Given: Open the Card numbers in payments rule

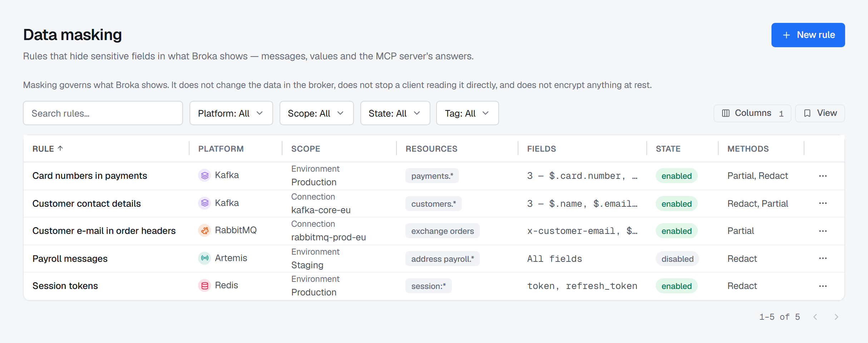Looking at the screenshot, I should 90,176.
